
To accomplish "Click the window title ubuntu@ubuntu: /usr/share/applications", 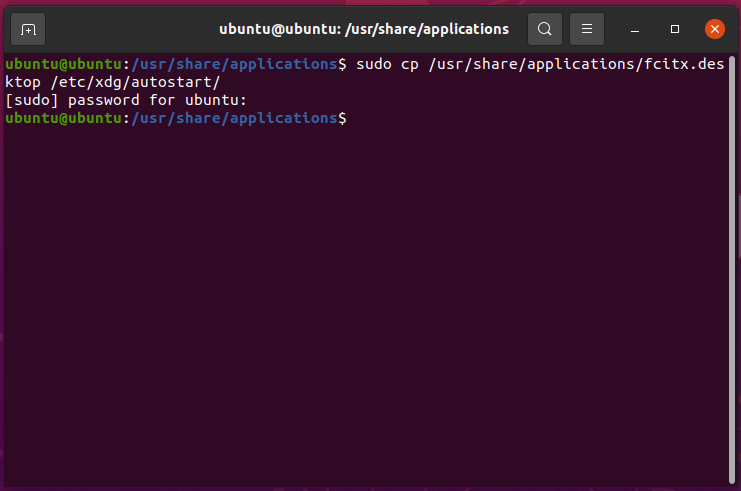I will pos(364,29).
